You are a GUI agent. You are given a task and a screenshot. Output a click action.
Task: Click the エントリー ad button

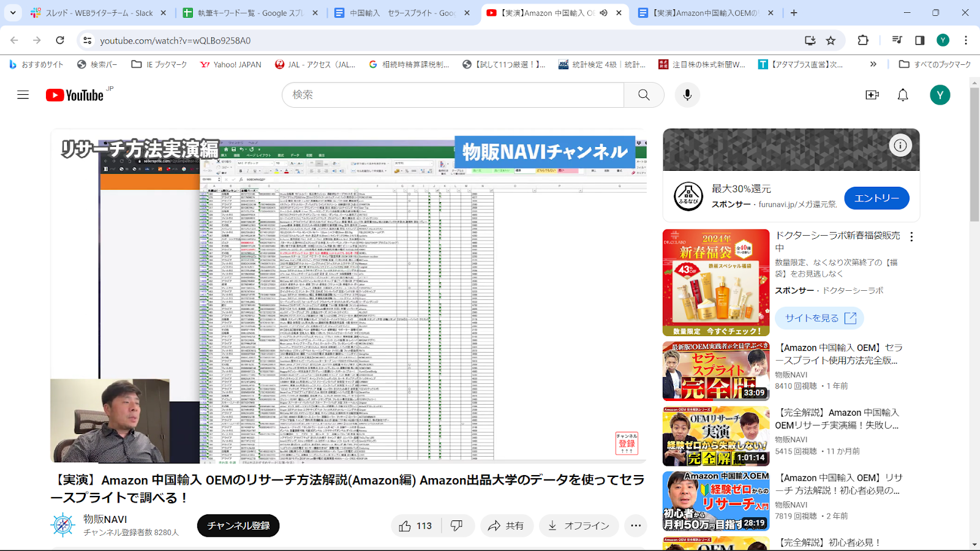(x=876, y=198)
